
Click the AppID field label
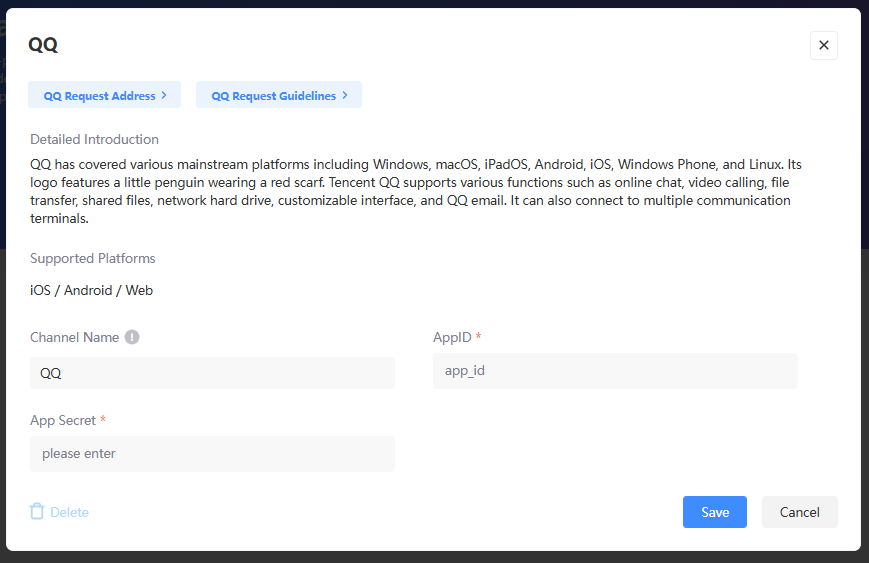point(451,337)
